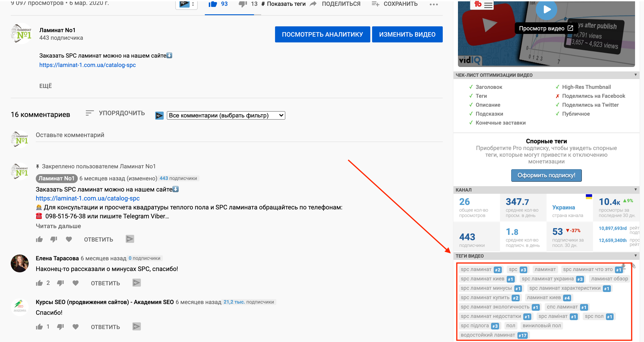This screenshot has height=342, width=644.
Task: Heart Елена Тарасова's comment
Action: click(76, 283)
